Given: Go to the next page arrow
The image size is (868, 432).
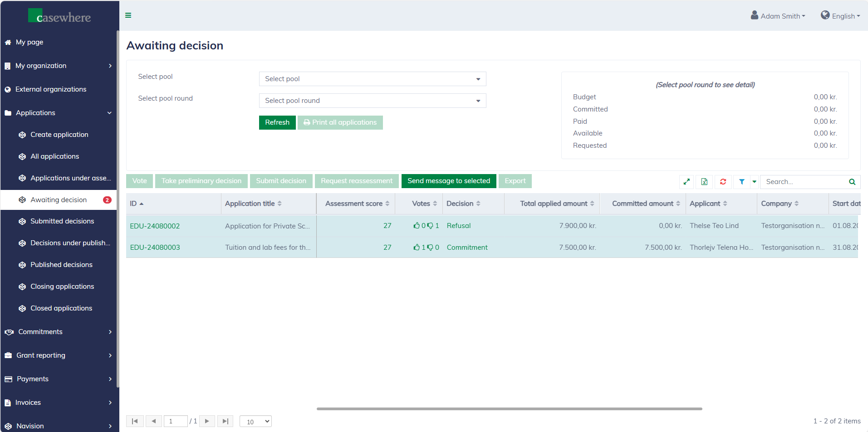Looking at the screenshot, I should point(207,421).
